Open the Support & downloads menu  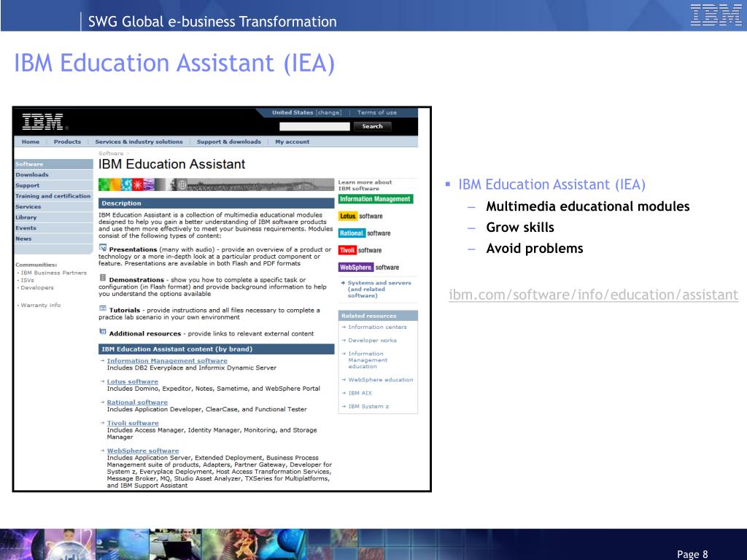pos(228,142)
